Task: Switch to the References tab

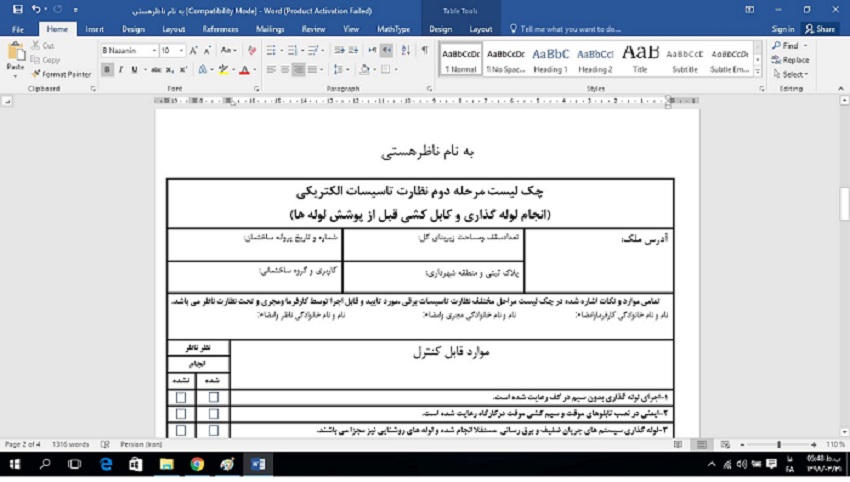Action: coord(220,29)
